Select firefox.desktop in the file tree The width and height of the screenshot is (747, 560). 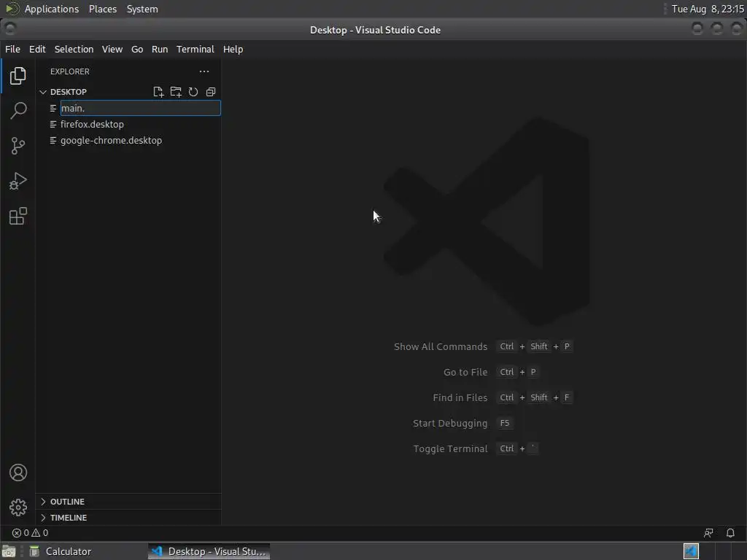coord(92,124)
